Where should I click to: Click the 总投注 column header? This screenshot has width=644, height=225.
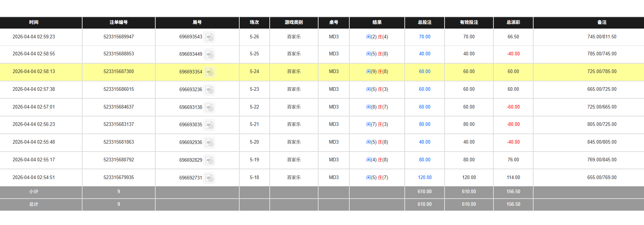tap(425, 22)
